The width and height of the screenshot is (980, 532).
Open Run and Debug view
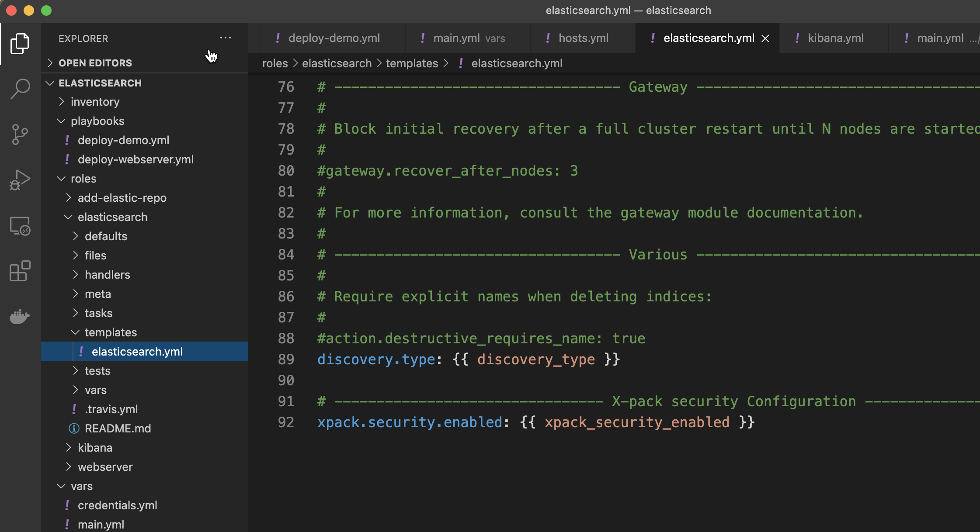click(19, 180)
